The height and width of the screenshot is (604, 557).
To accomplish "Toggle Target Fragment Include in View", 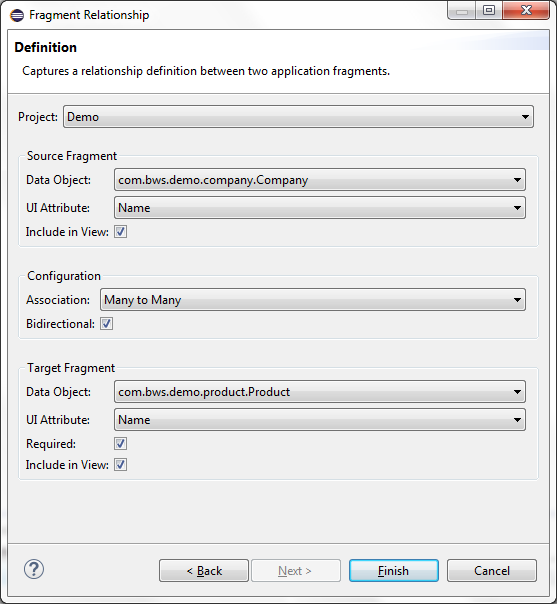I will 120,465.
